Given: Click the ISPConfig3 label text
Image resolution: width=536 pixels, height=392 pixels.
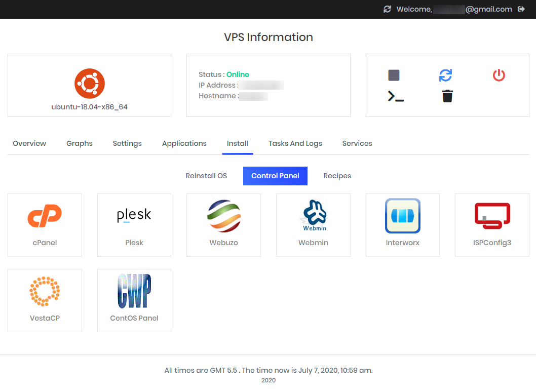Looking at the screenshot, I should 492,243.
